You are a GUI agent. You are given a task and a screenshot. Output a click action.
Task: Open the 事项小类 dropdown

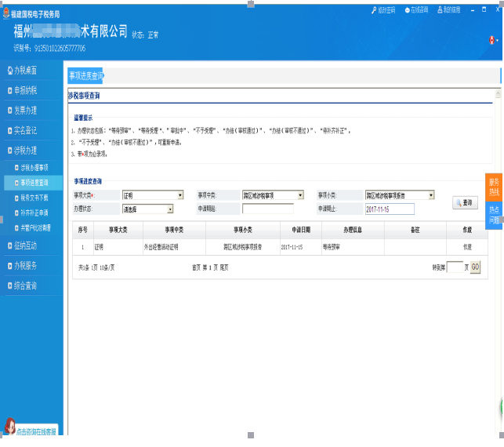click(400, 195)
